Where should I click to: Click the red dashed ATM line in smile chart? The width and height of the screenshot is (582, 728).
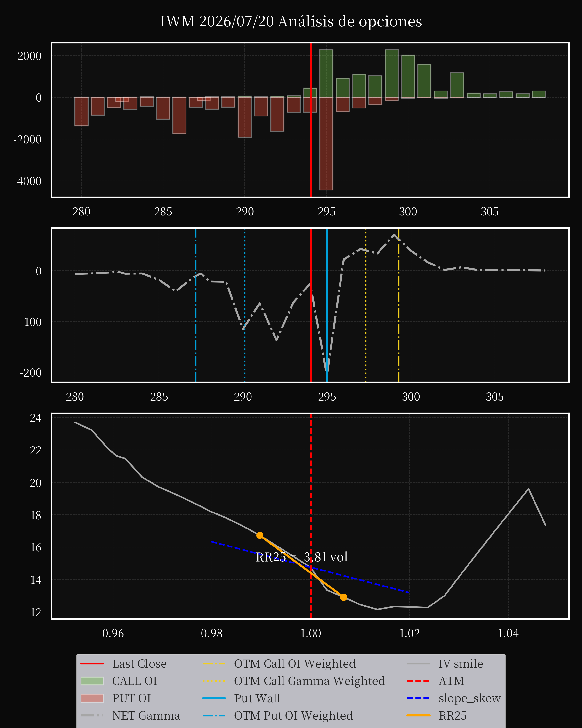(x=311, y=516)
